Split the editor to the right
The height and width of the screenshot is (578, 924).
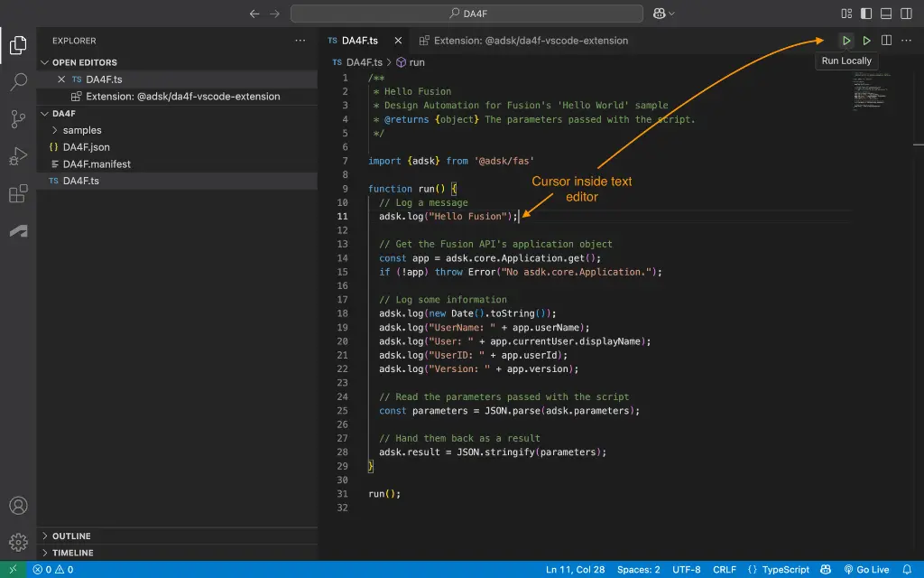[886, 41]
